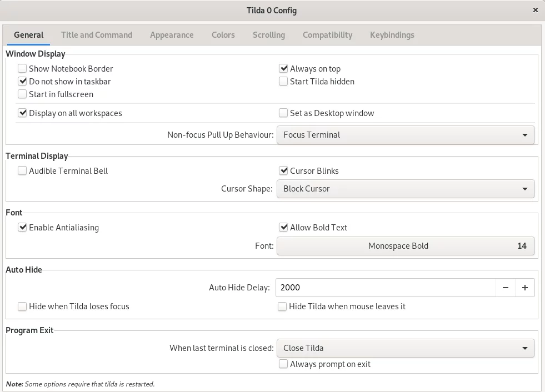Increase Auto Hide Delay with plus

(525, 288)
